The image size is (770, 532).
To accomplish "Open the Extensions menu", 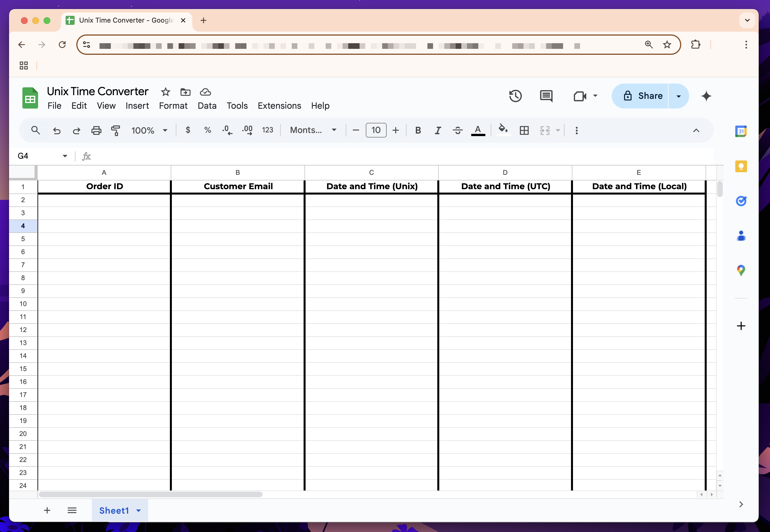I will coord(279,106).
